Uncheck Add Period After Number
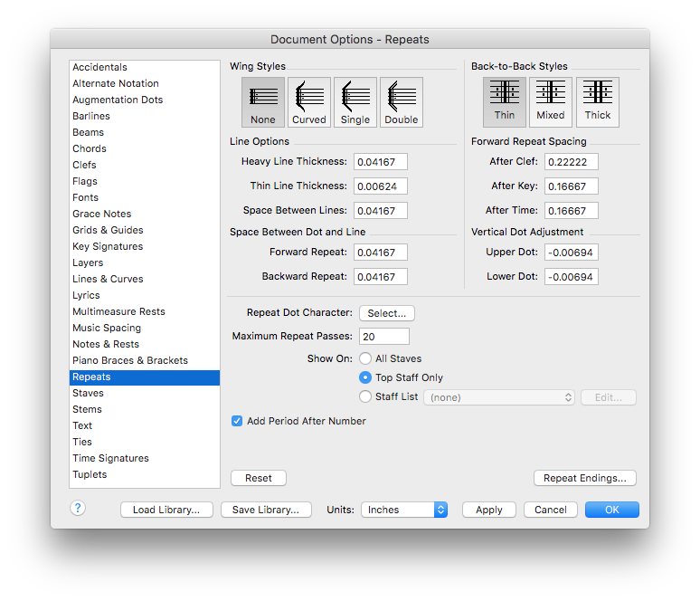The height and width of the screenshot is (601, 700). pos(237,421)
